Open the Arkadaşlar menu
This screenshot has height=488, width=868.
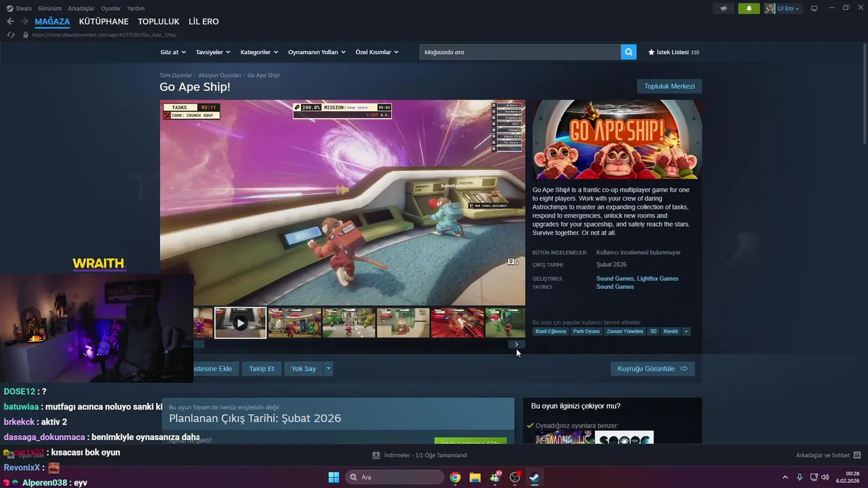82,8
